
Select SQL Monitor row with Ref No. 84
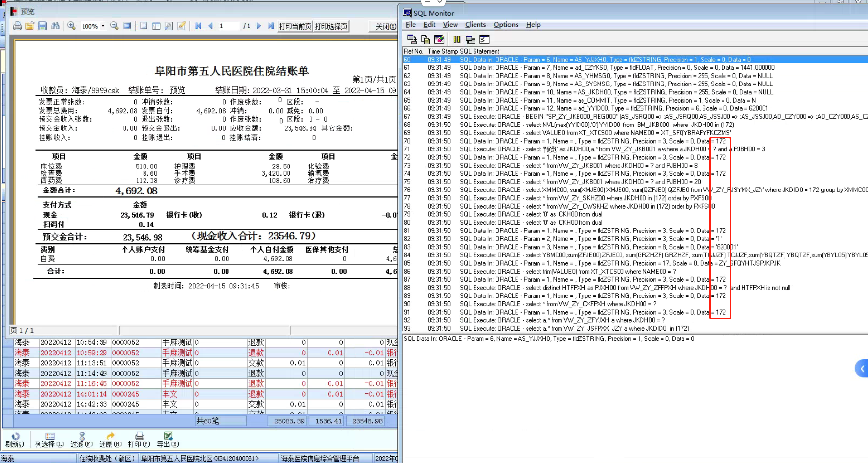(x=635, y=255)
